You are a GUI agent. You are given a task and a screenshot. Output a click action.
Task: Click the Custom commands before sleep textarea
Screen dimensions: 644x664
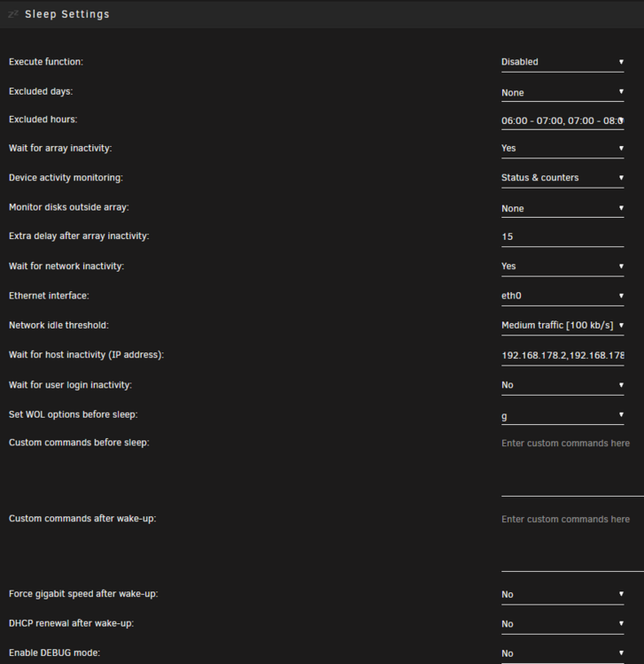click(x=572, y=466)
